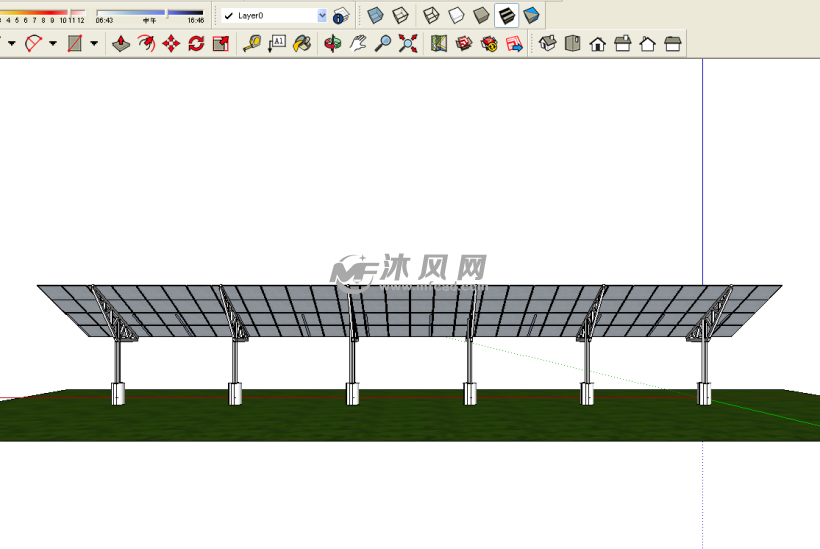This screenshot has height=549, width=820.
Task: Toggle X-ray face style
Action: 375,16
